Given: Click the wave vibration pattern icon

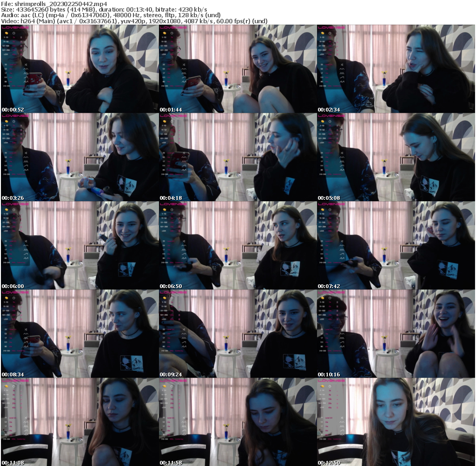Looking at the screenshot, I should (x=25, y=69).
